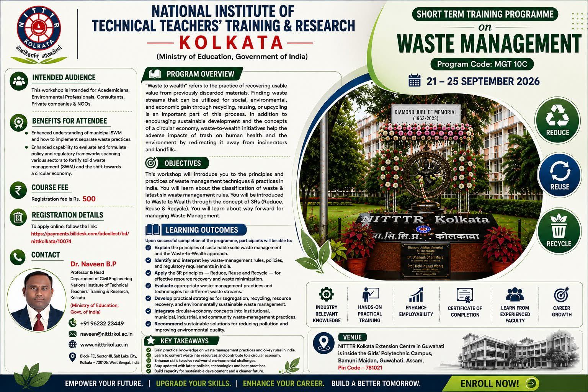Image resolution: width=588 pixels, height=392 pixels.
Task: Open the billdesk payment registration link
Action: click(80, 237)
